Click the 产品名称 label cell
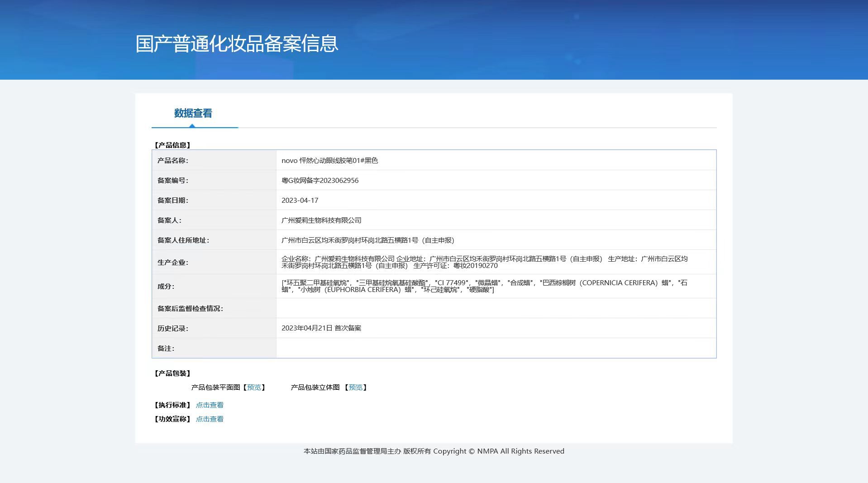The height and width of the screenshot is (483, 868). click(214, 160)
